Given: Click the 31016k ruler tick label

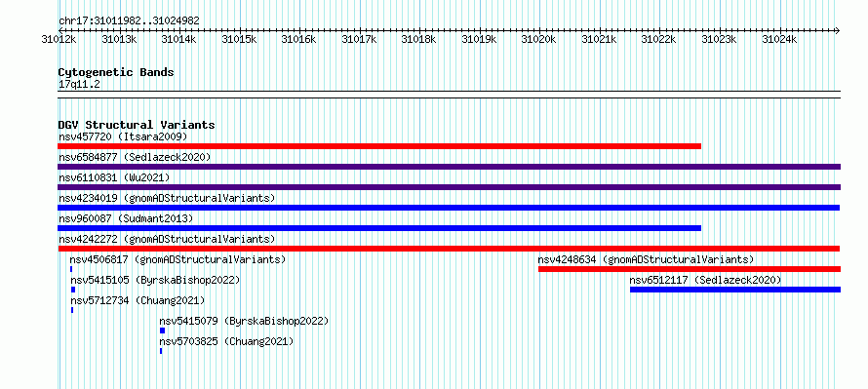Looking at the screenshot, I should pyautogui.click(x=299, y=39).
